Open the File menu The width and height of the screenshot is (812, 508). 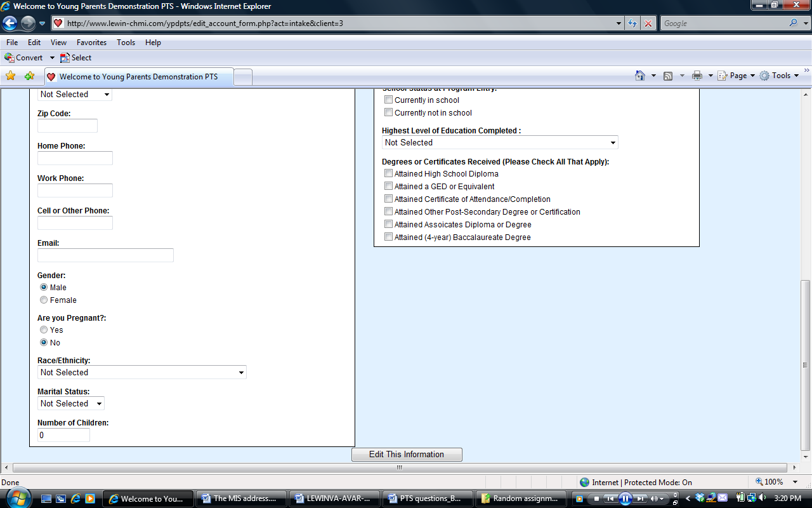click(x=12, y=43)
